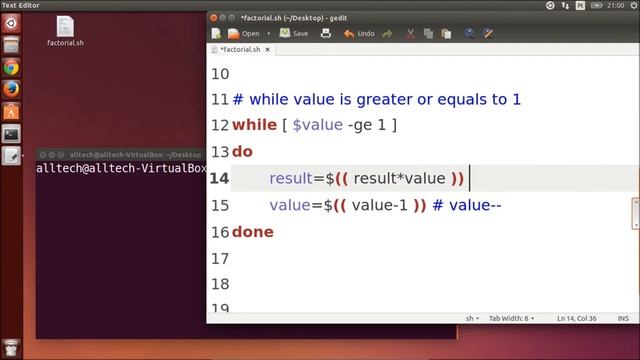Open the Trash in the launcher
The image size is (640, 360).
click(x=11, y=348)
